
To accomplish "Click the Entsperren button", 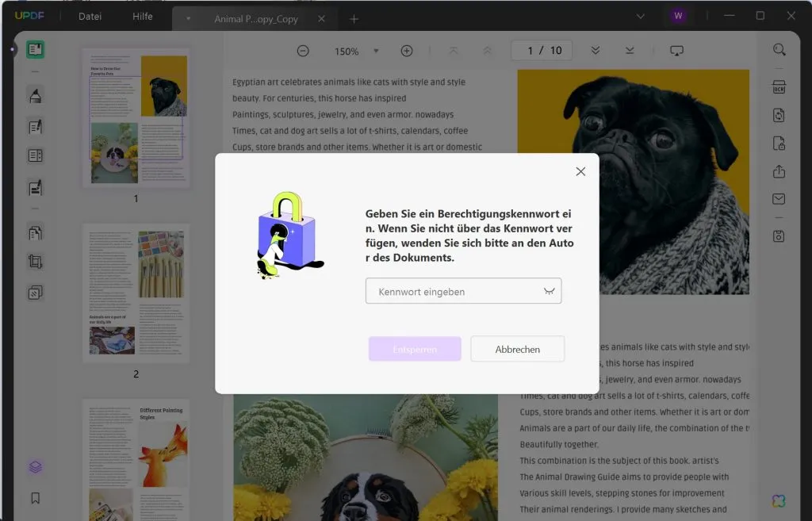I will click(415, 349).
